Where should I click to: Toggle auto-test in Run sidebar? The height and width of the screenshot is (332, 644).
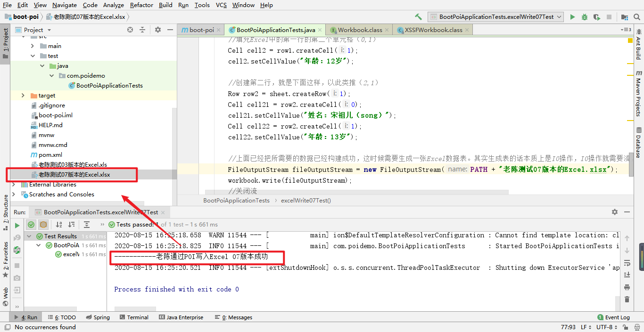click(17, 250)
